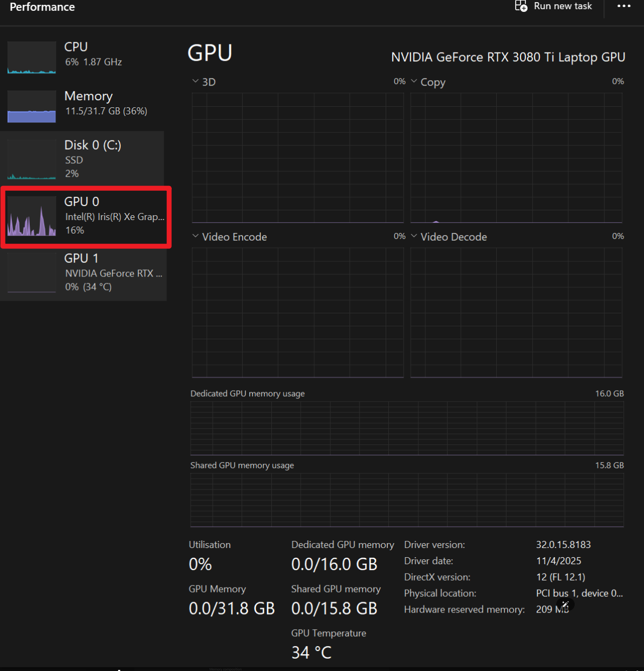This screenshot has height=671, width=644.
Task: Click the Copy engine usage graph
Action: [516, 157]
